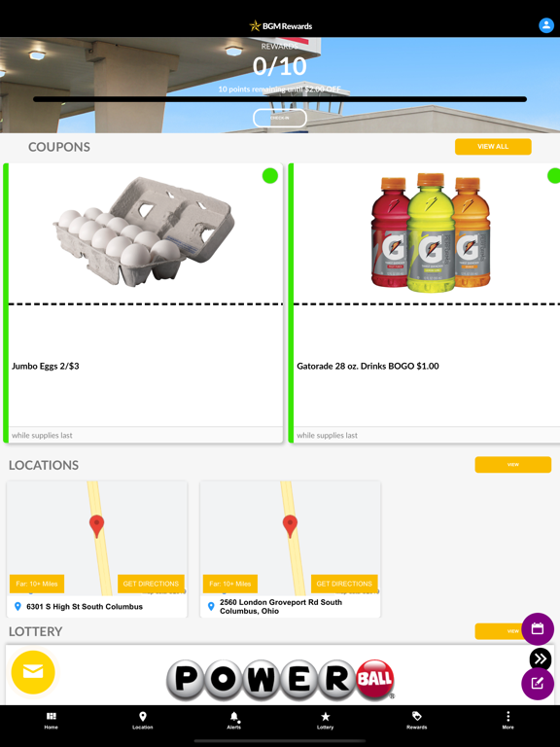Image resolution: width=560 pixels, height=747 pixels.
Task: Select 'Gatorade 28 oz. Drinks BOGO $1.00' text
Action: 367,366
